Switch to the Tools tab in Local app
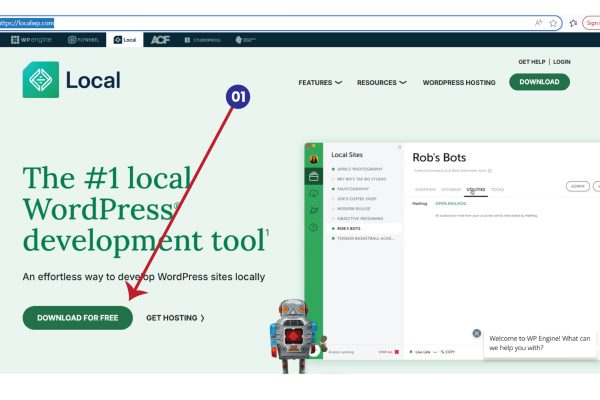Screen dimensions: 600x400 click(497, 189)
